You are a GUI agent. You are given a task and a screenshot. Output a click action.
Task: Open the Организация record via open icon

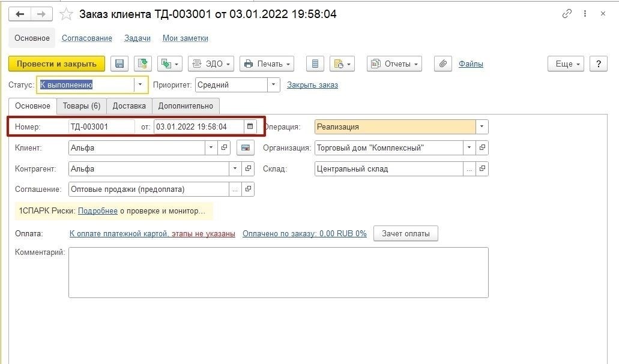click(x=482, y=148)
